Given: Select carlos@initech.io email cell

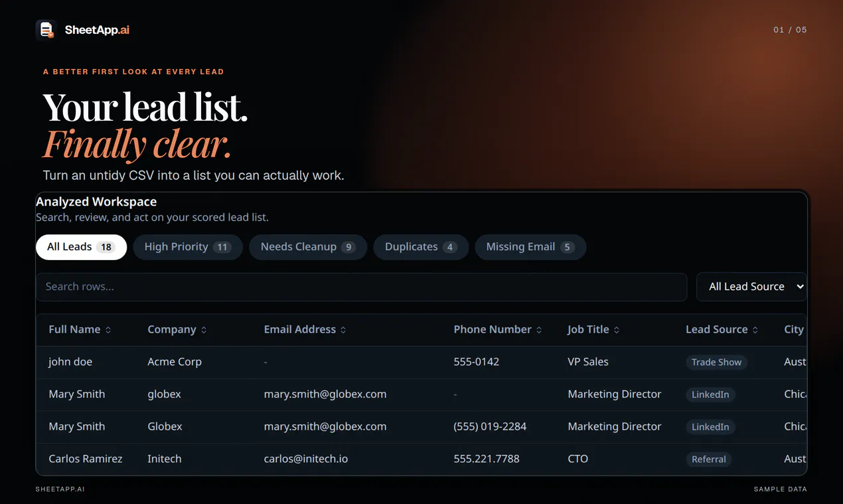Looking at the screenshot, I should [x=306, y=459].
